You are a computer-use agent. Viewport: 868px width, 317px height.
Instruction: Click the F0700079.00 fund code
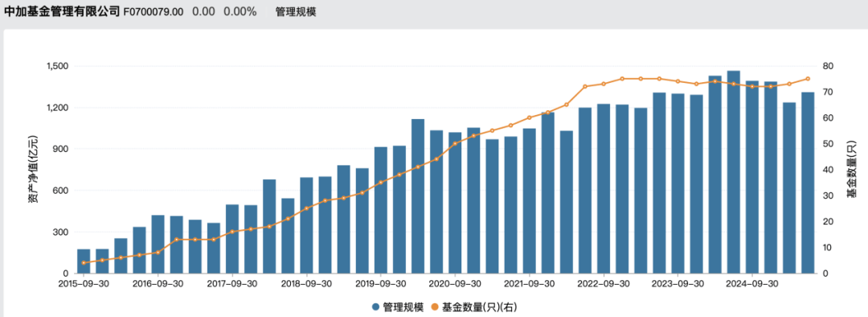point(154,11)
